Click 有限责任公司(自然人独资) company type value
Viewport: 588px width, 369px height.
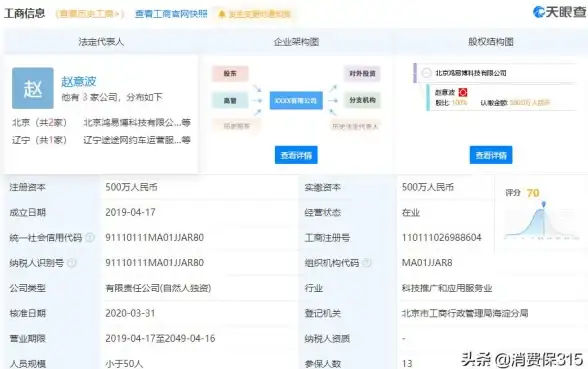point(158,288)
